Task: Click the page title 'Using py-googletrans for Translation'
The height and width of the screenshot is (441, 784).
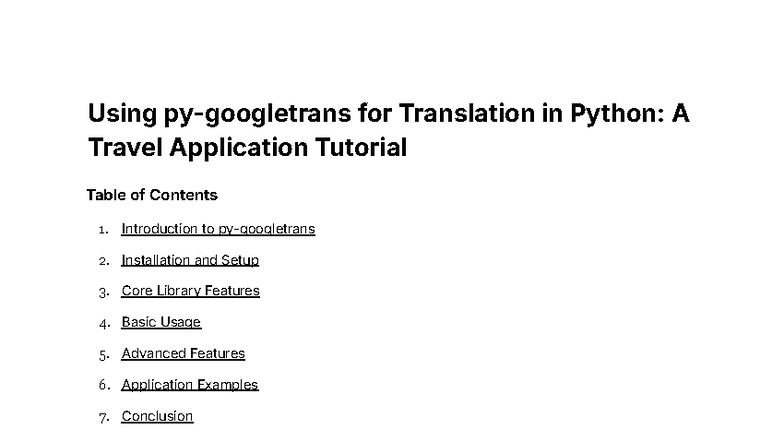Action: coord(388,130)
